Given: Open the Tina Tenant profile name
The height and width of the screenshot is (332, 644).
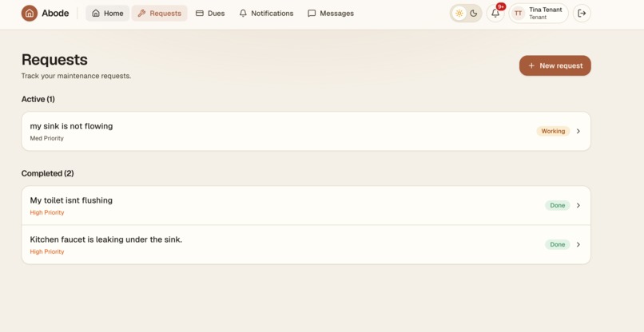Looking at the screenshot, I should pos(546,10).
